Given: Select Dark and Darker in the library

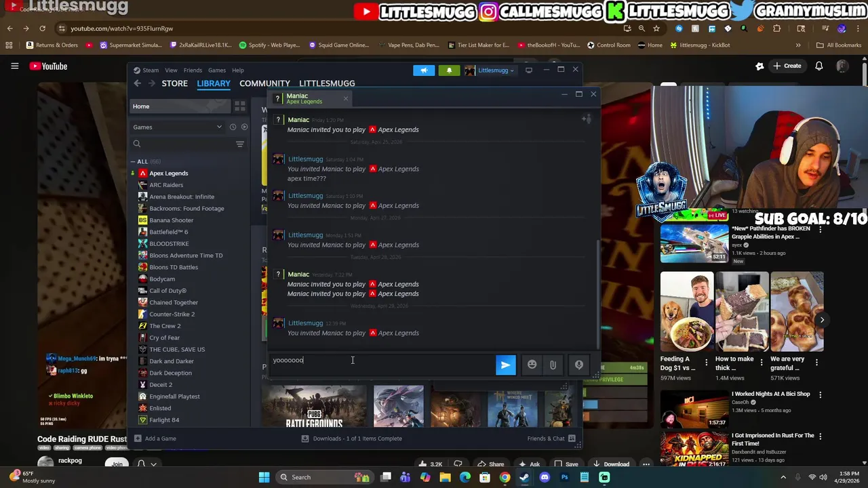Looking at the screenshot, I should (171, 361).
